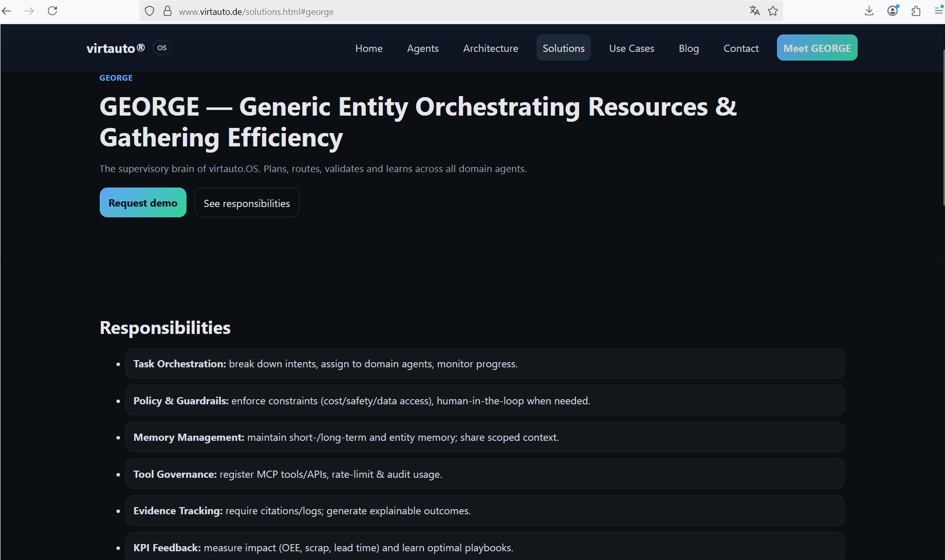Image resolution: width=945 pixels, height=560 pixels.
Task: Click See responsibilities button
Action: pyautogui.click(x=247, y=203)
